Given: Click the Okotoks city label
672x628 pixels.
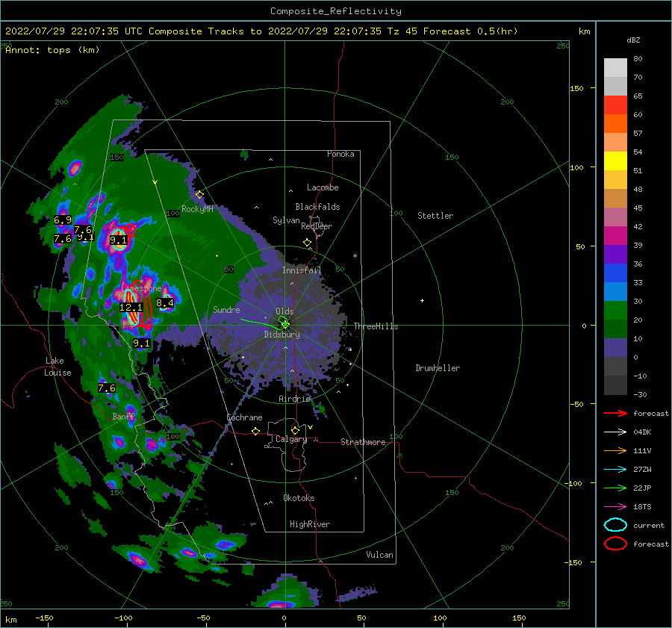Looking at the screenshot, I should (x=299, y=498).
